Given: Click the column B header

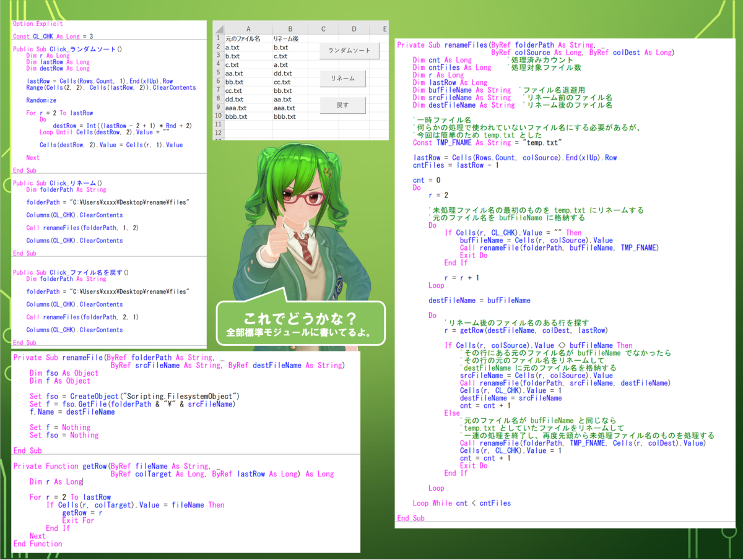Looking at the screenshot, I should click(x=289, y=28).
